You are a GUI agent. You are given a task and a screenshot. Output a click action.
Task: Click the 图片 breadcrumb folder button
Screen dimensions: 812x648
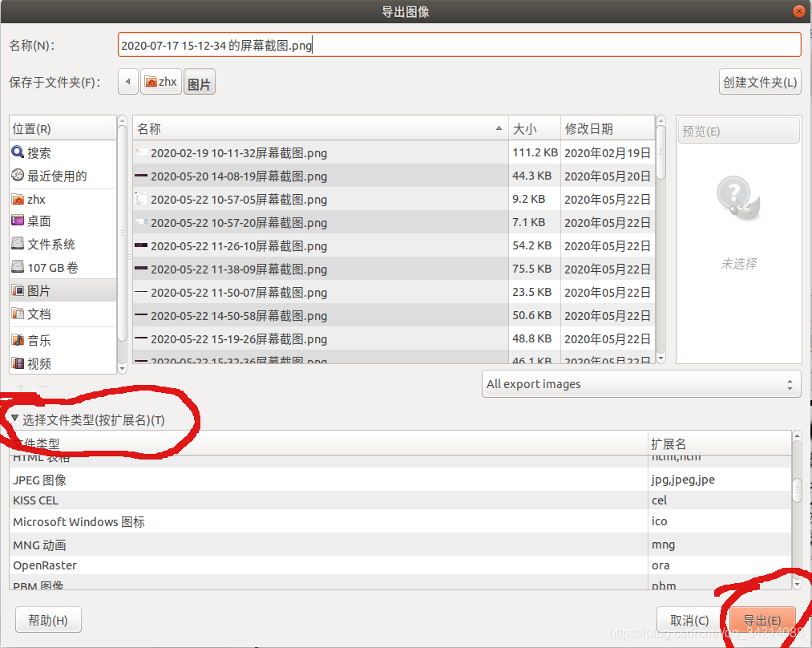tap(200, 82)
